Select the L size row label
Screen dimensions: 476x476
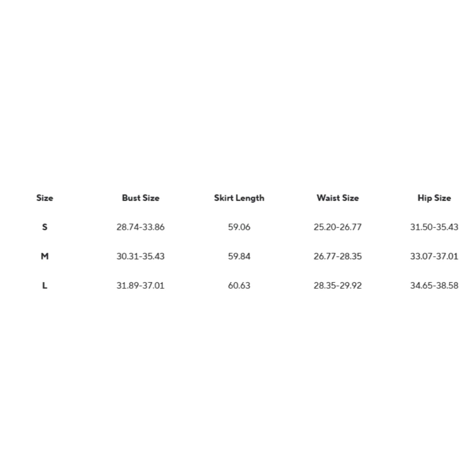pyautogui.click(x=45, y=285)
